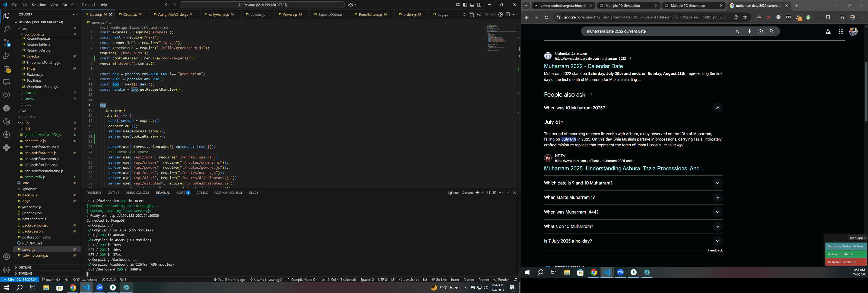The image size is (868, 293).
Task: Switch to PROBLEMS panel tab
Action: 94,193
